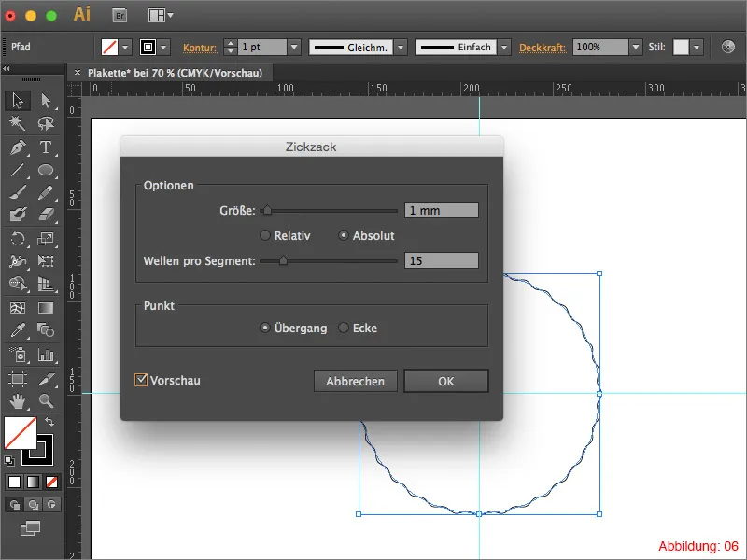This screenshot has width=747, height=560.
Task: Select the Selection tool (black arrow)
Action: (x=18, y=101)
